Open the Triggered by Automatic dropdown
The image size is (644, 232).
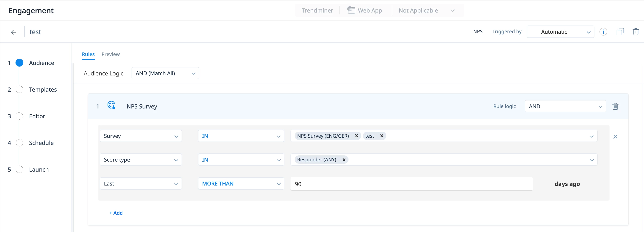click(x=560, y=32)
